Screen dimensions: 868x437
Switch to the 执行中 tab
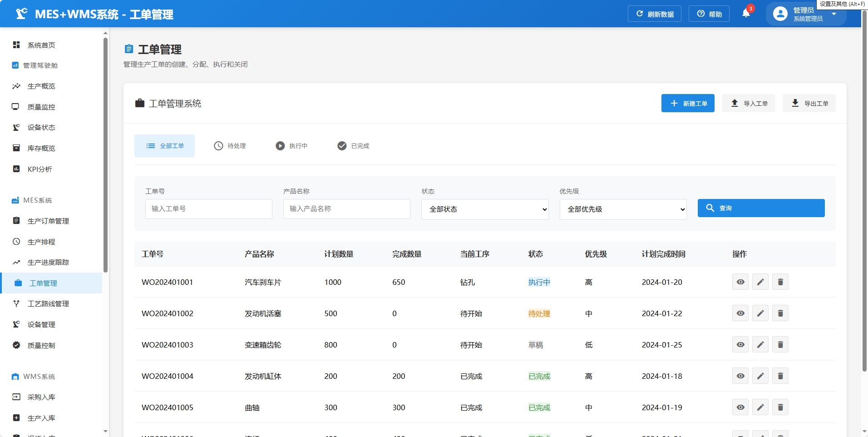[x=291, y=146]
